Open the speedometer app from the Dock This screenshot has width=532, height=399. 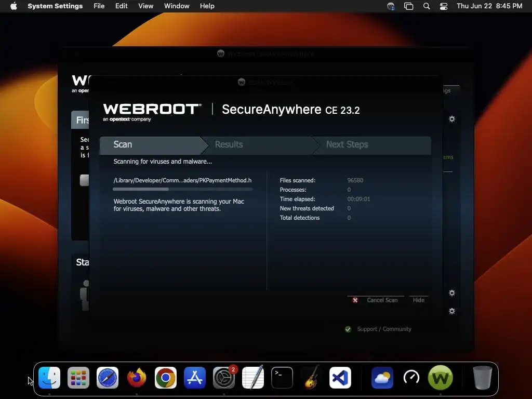(x=411, y=378)
